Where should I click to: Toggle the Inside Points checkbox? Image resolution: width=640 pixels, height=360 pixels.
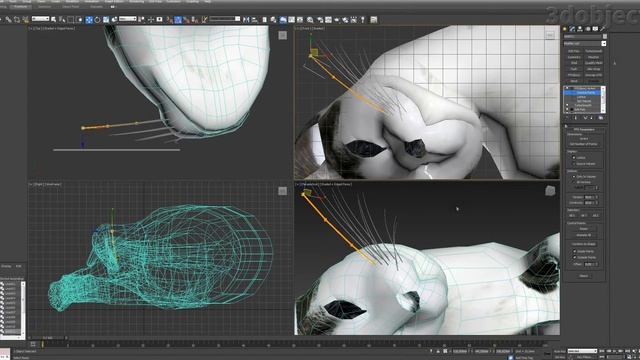[x=574, y=251]
